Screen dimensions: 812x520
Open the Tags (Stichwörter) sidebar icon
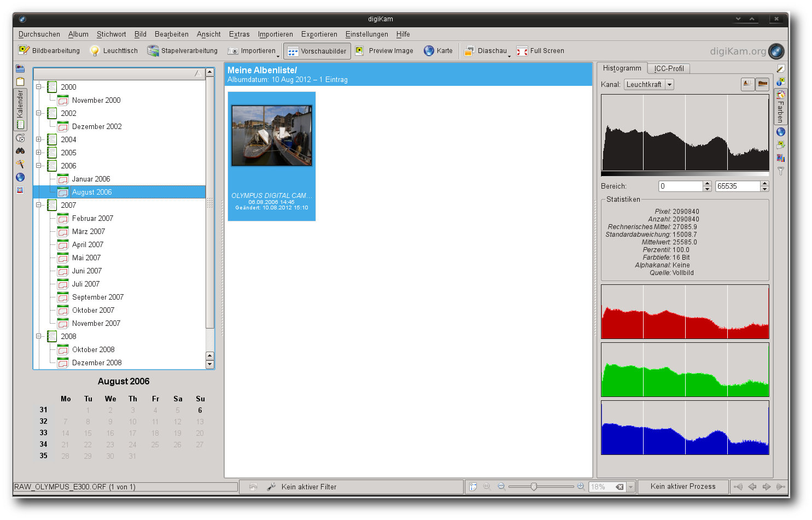click(x=20, y=81)
